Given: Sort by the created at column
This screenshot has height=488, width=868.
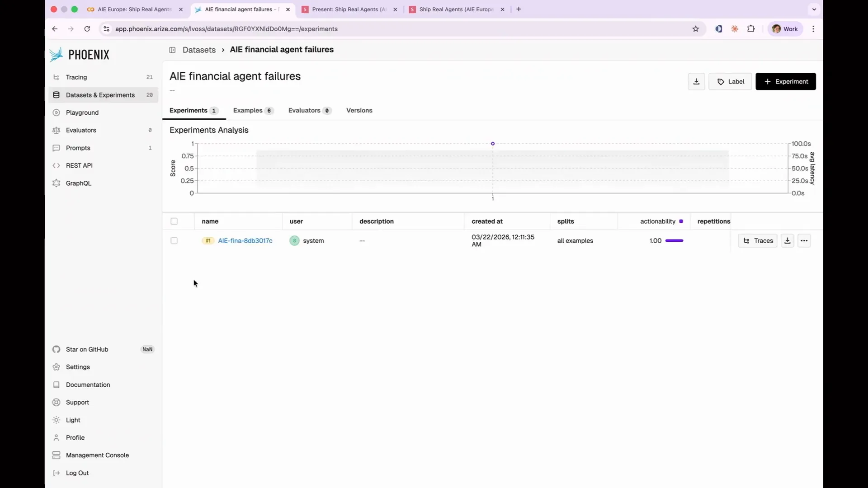Looking at the screenshot, I should (x=487, y=221).
